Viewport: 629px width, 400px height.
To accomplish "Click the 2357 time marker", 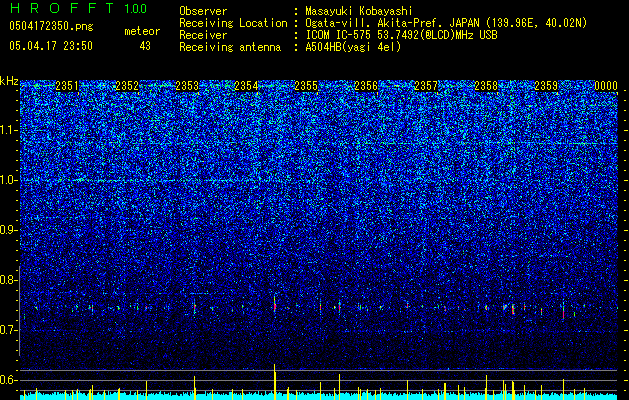I will pyautogui.click(x=426, y=86).
